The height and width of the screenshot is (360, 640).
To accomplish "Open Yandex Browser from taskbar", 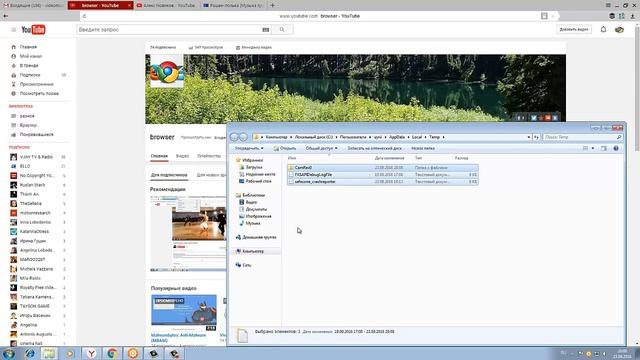I will (x=91, y=353).
